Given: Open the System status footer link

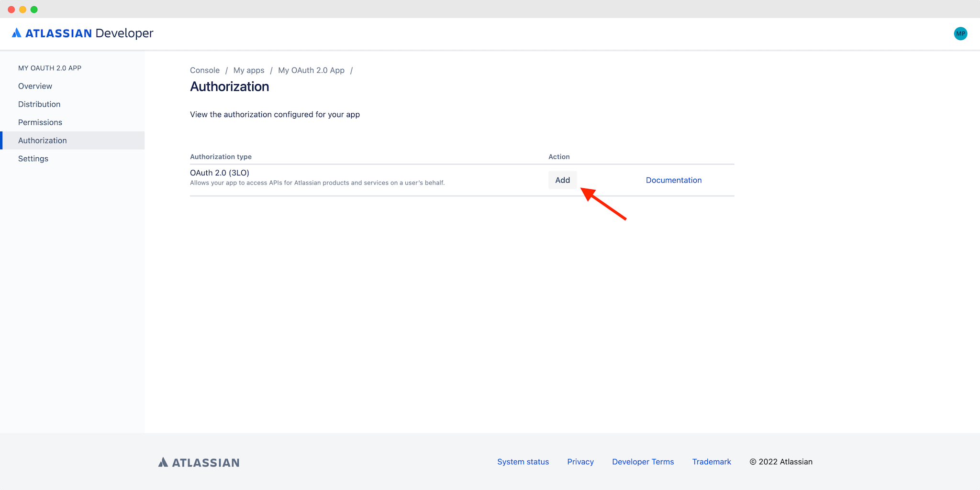Looking at the screenshot, I should click(523, 462).
